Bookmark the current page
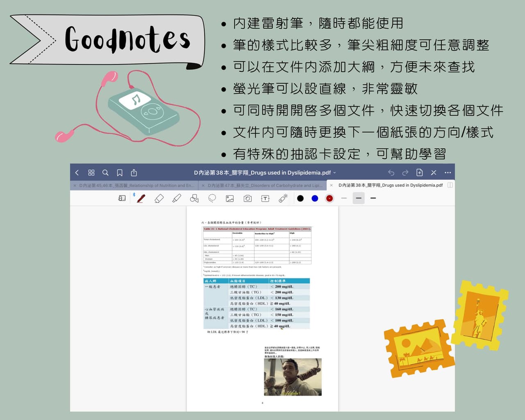This screenshot has width=525, height=420. pyautogui.click(x=120, y=173)
